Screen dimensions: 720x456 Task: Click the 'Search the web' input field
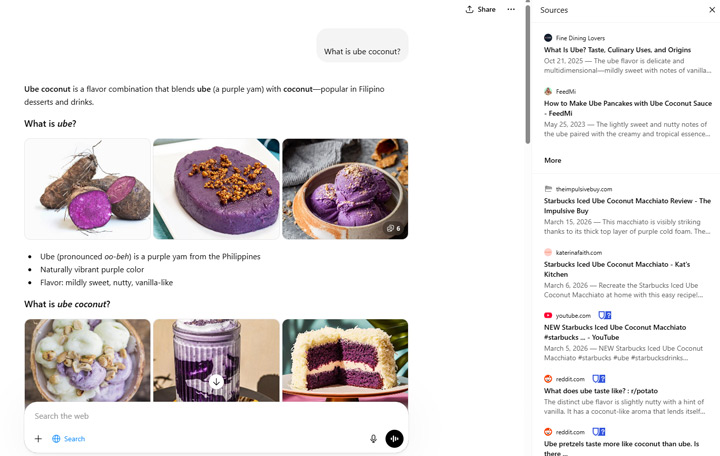tap(200, 416)
